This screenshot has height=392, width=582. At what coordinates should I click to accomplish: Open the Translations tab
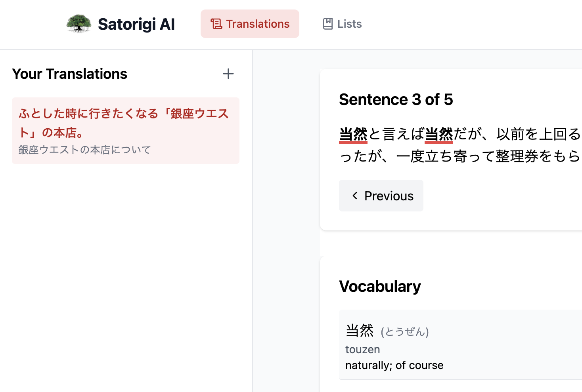point(250,24)
